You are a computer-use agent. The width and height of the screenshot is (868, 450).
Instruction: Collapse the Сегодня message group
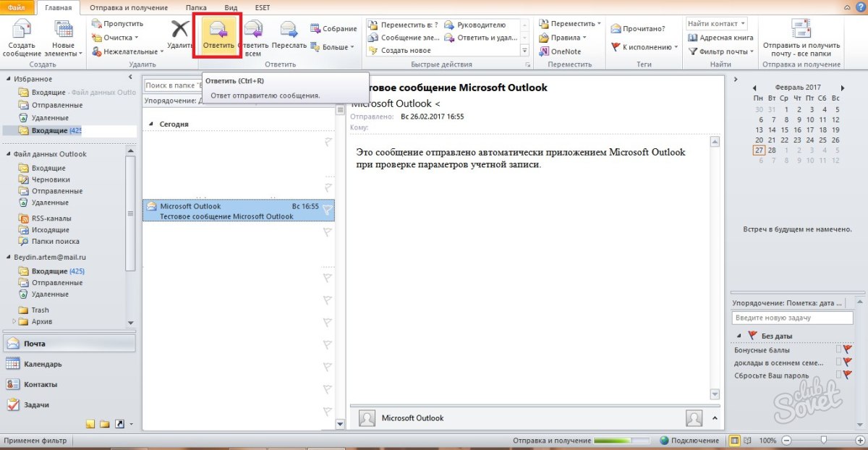point(151,124)
